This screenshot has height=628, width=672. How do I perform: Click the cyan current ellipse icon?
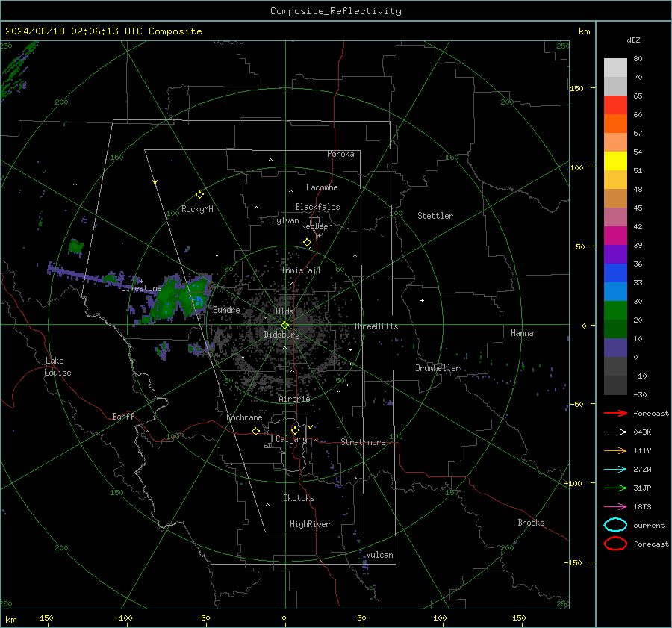click(x=615, y=525)
